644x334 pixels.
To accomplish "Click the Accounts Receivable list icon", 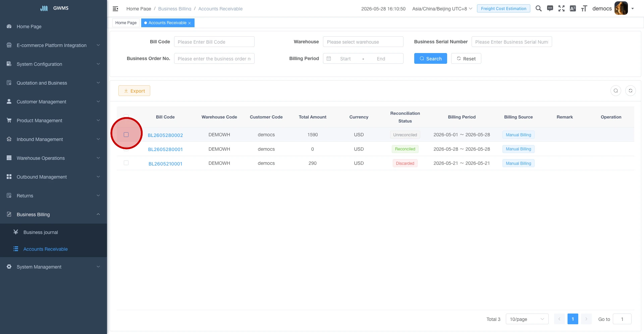I will [x=16, y=249].
